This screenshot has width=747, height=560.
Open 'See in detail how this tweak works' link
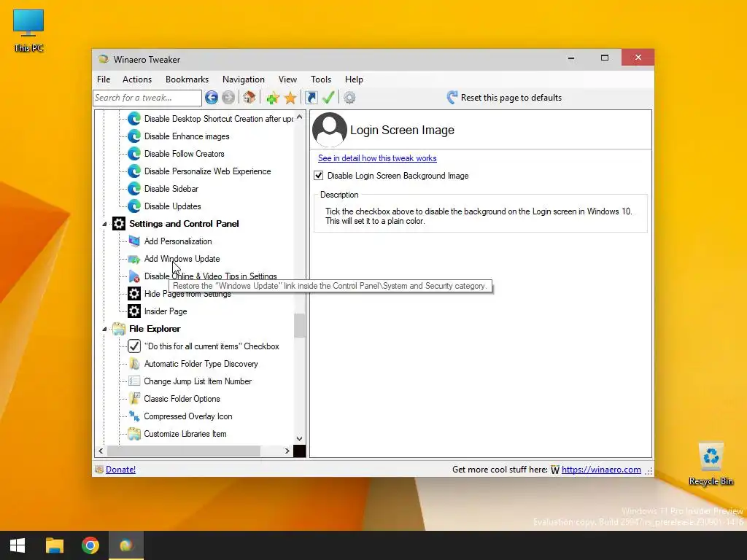(x=377, y=158)
